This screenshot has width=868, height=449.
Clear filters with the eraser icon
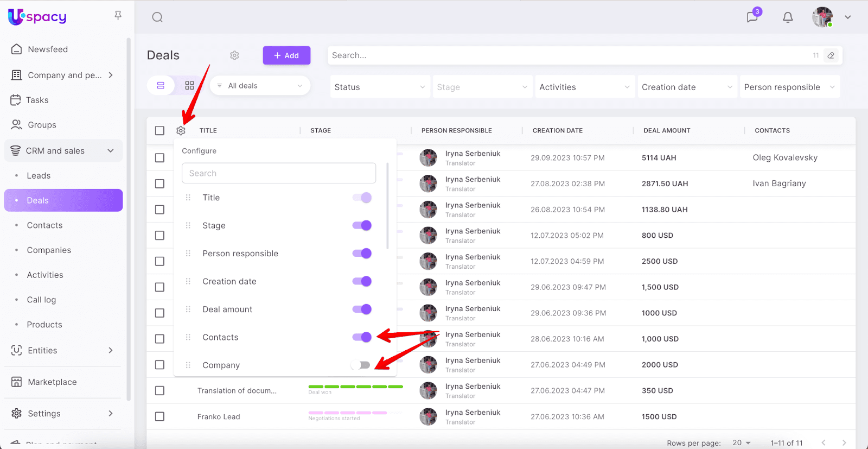point(831,55)
